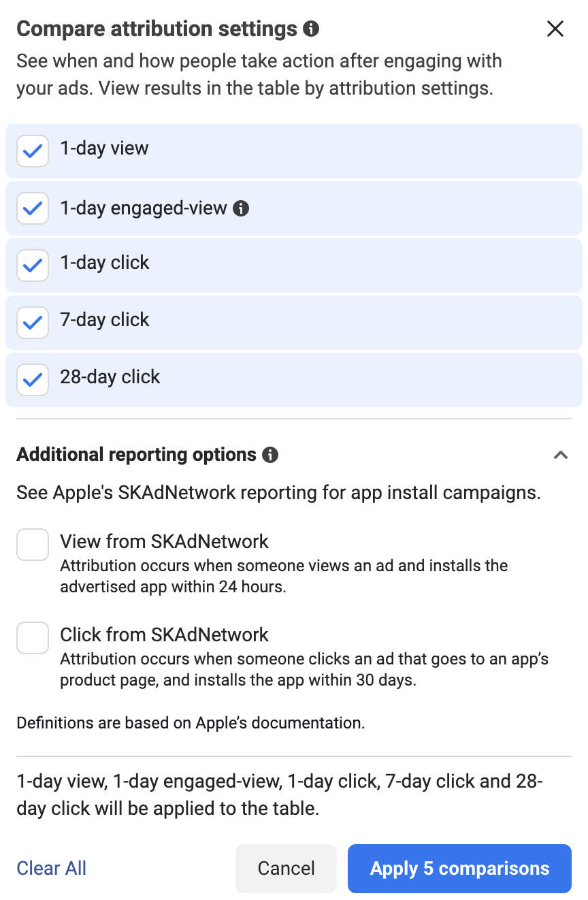The height and width of the screenshot is (900, 588).
Task: Select the 28-day click row label
Action: 110,377
